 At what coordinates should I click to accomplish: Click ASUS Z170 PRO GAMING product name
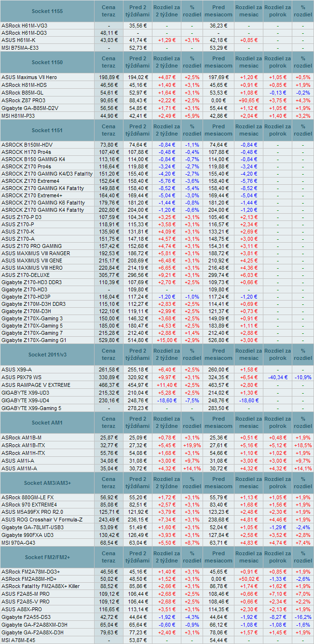tap(31, 246)
